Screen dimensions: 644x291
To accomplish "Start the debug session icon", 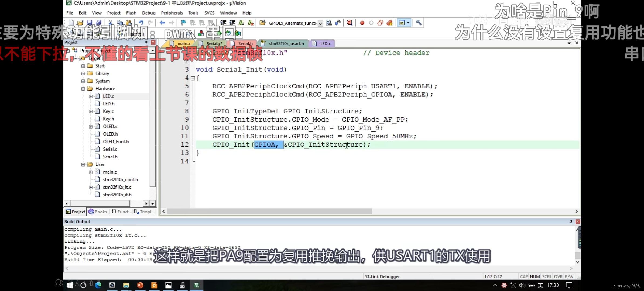I will [350, 23].
